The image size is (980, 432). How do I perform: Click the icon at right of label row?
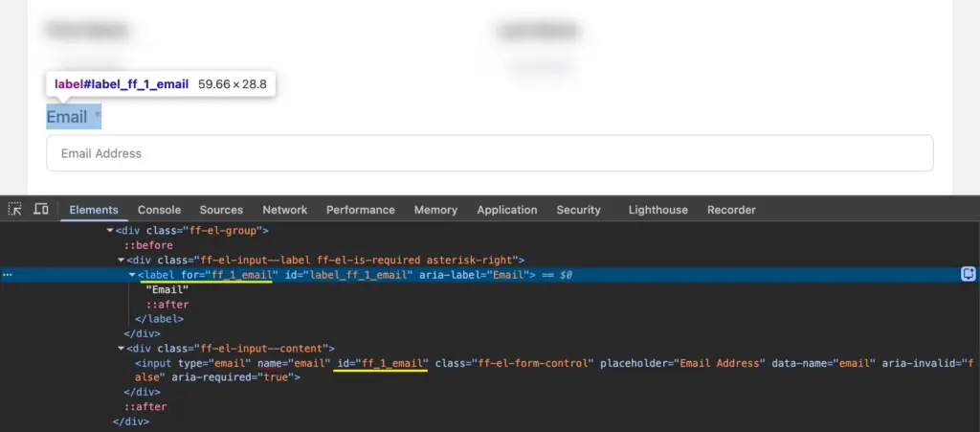pos(969,274)
